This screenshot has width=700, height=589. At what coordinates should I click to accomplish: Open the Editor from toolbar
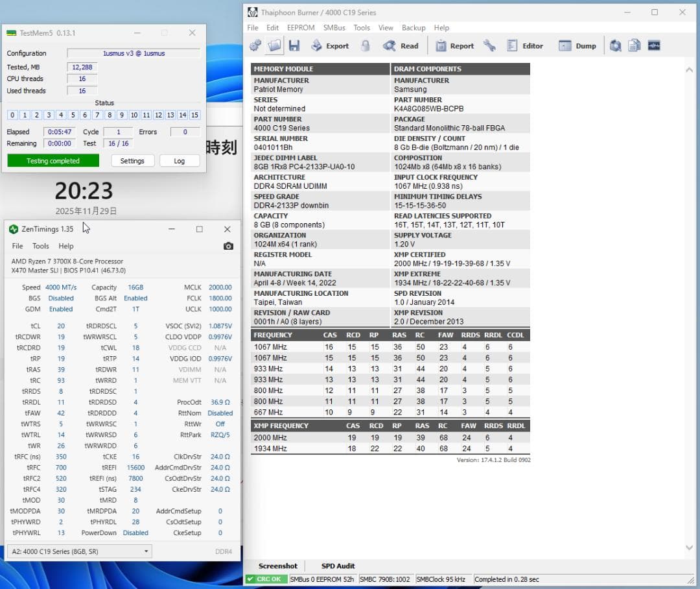pyautogui.click(x=525, y=45)
